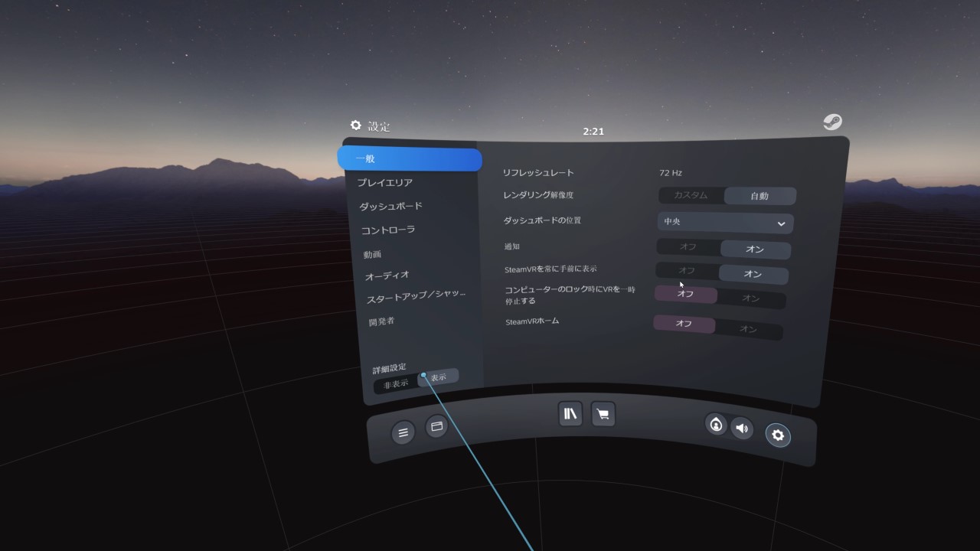Open the volume speaker control
Viewport: 980px width, 551px height.
(x=741, y=428)
